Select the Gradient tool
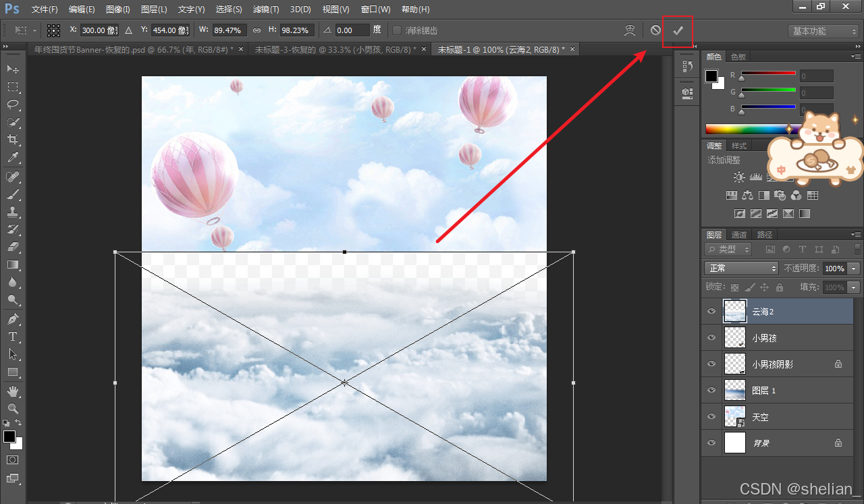 click(x=13, y=264)
